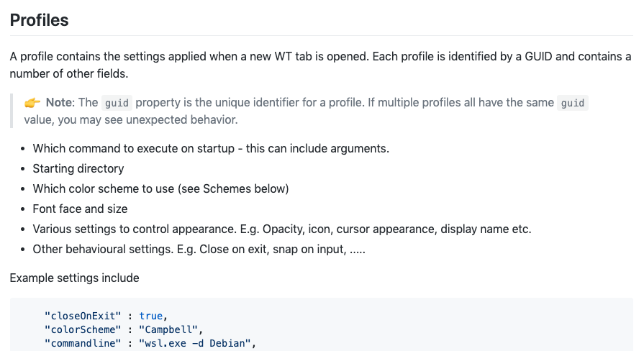Click the Font face and size bullet
Screen dimensions: 644x351
(x=80, y=209)
